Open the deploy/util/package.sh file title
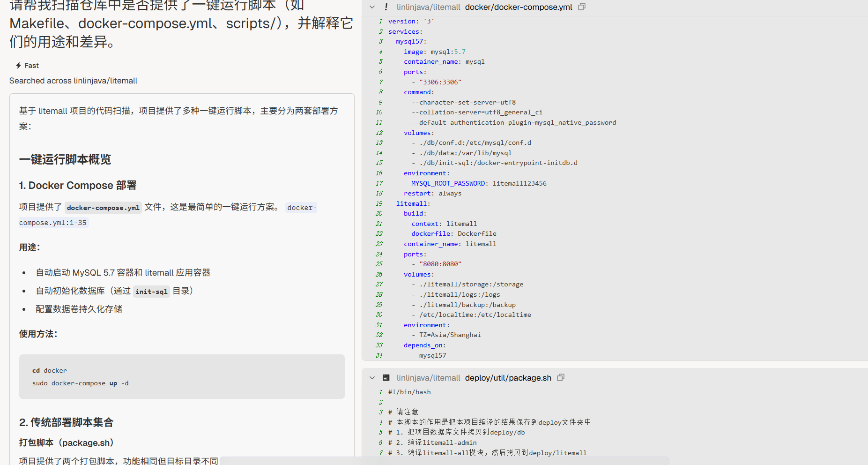The width and height of the screenshot is (868, 465). click(508, 378)
